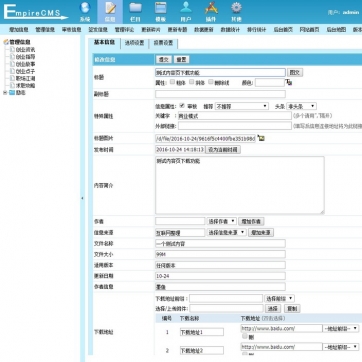Click the admin username in the header
Screen dimensions: 362x362
pos(351,12)
